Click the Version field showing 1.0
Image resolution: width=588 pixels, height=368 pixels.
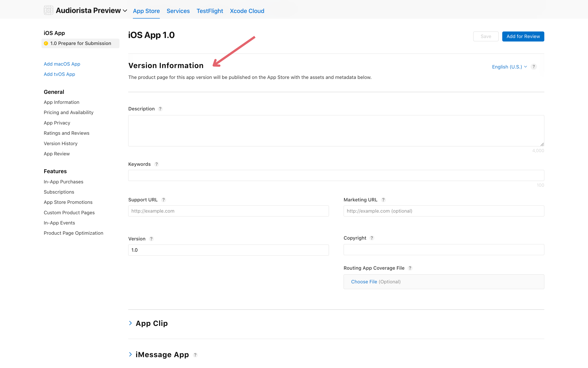coord(228,250)
